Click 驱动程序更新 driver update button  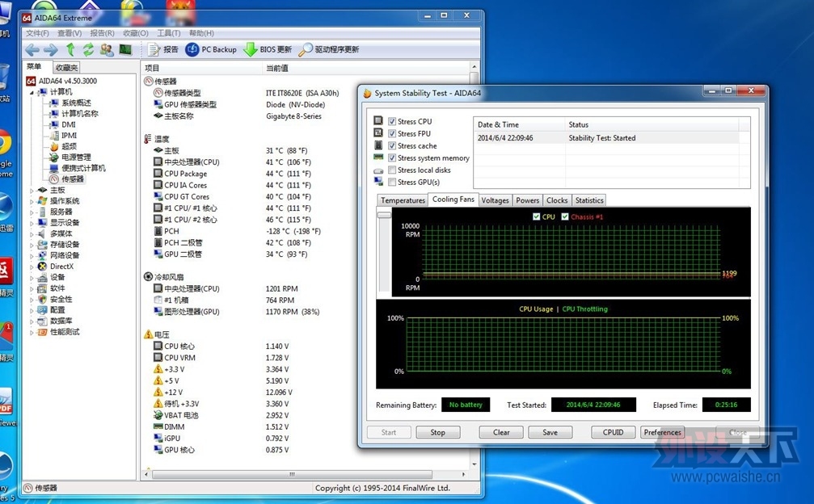(329, 50)
